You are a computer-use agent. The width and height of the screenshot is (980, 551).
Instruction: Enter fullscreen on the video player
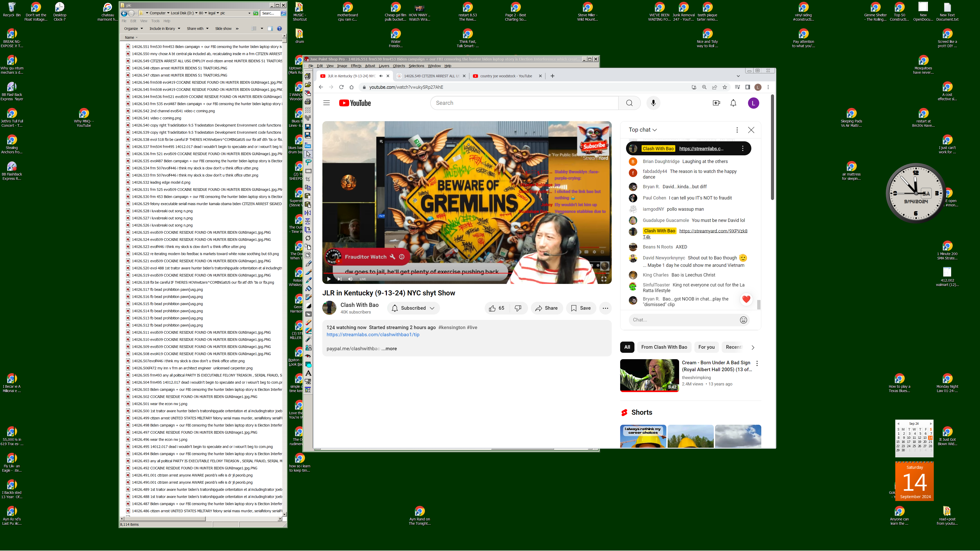click(x=603, y=279)
